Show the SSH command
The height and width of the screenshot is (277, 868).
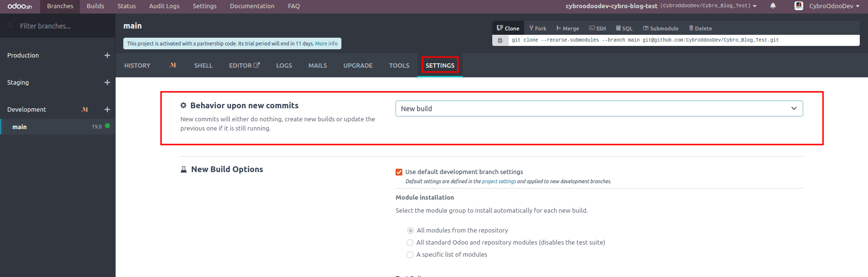(597, 29)
